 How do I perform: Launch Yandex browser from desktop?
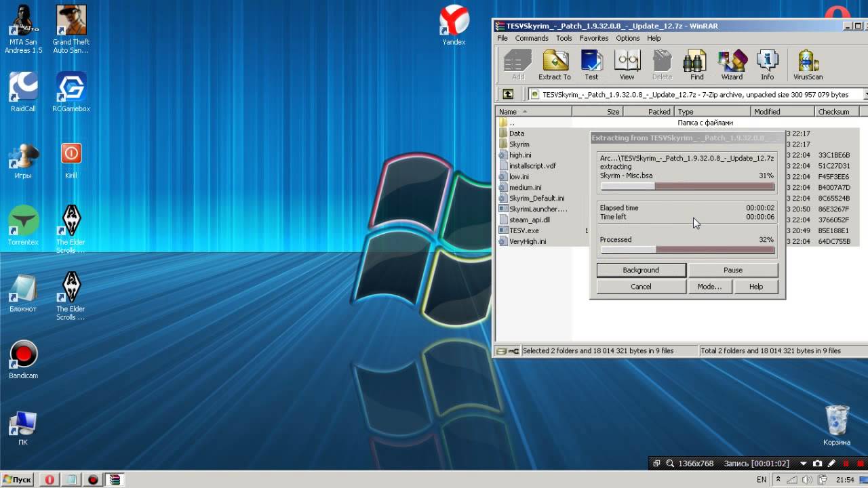click(x=454, y=25)
